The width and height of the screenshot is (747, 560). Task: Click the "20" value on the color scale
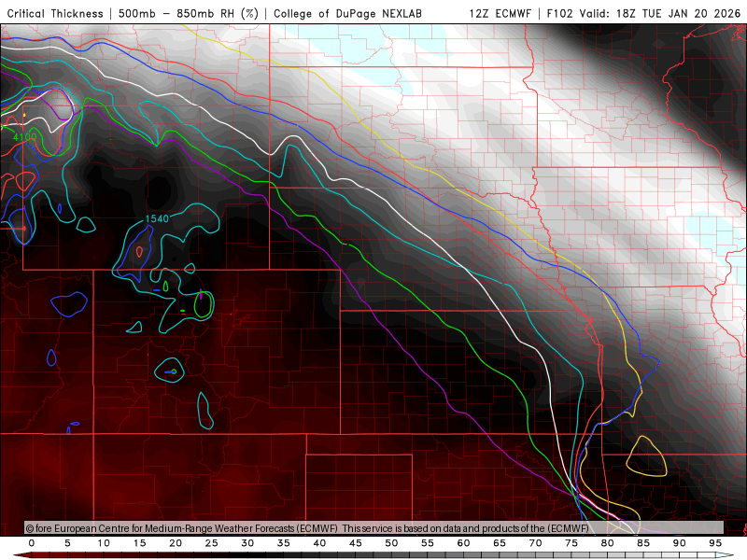click(x=176, y=543)
